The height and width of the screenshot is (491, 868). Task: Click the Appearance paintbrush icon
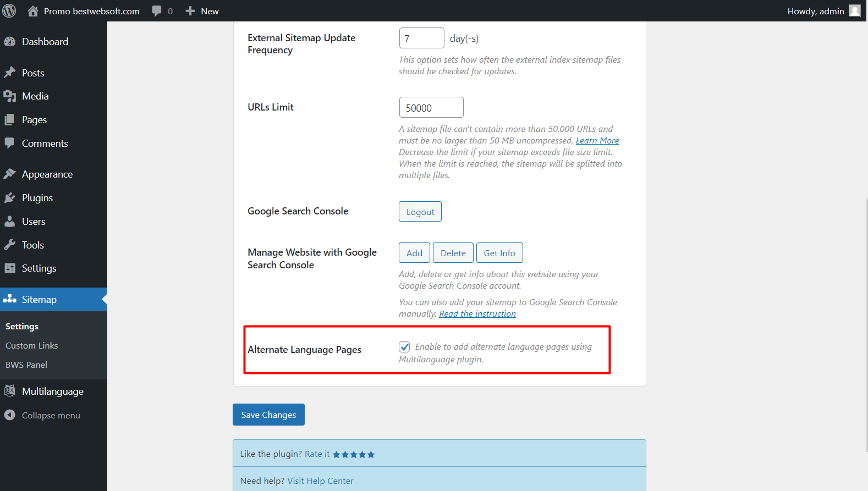point(10,174)
